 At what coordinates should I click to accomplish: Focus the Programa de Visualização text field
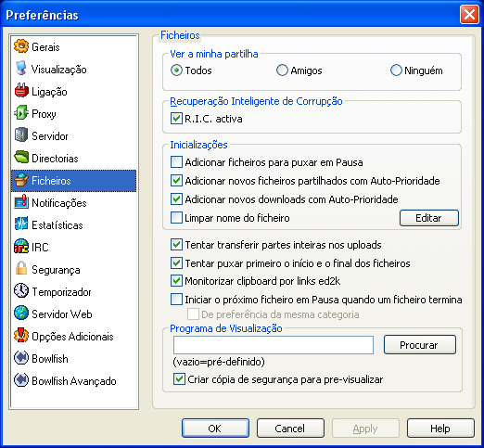tap(274, 345)
